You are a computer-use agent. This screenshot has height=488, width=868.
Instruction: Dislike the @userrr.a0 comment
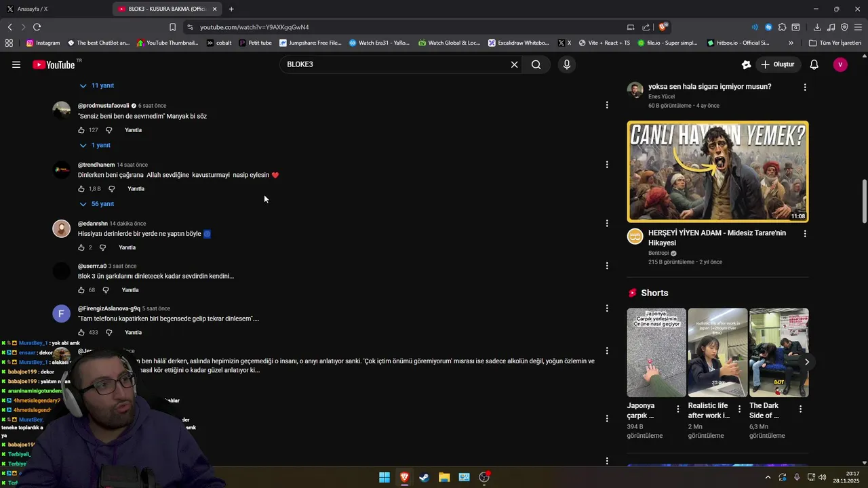[106, 290]
